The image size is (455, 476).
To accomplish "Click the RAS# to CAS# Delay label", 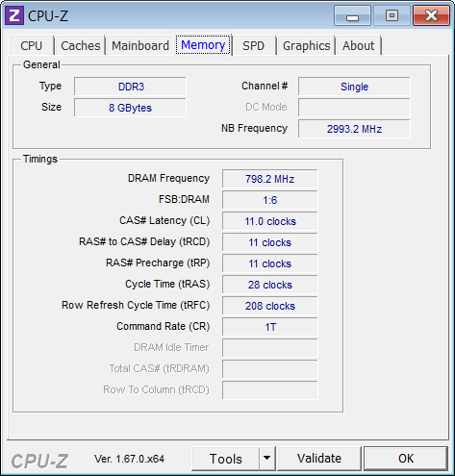I will [144, 241].
